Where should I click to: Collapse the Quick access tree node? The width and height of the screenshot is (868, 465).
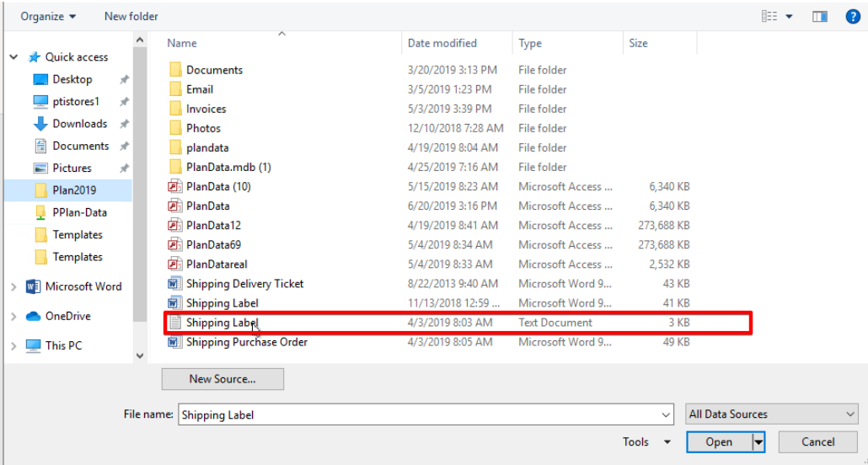point(13,57)
